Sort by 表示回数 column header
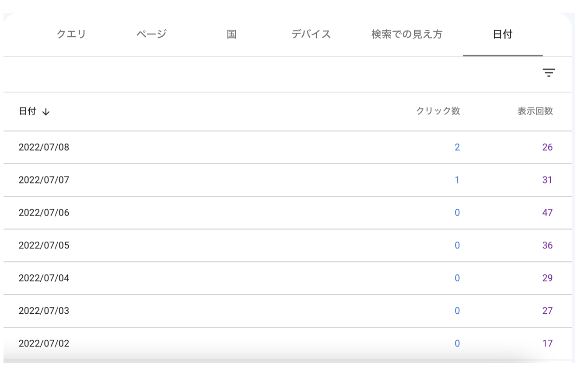This screenshot has width=588, height=374. pos(535,111)
